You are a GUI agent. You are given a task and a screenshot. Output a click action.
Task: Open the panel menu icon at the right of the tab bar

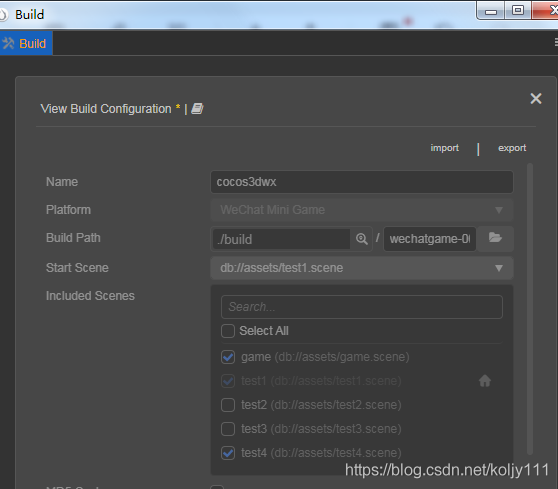555,42
